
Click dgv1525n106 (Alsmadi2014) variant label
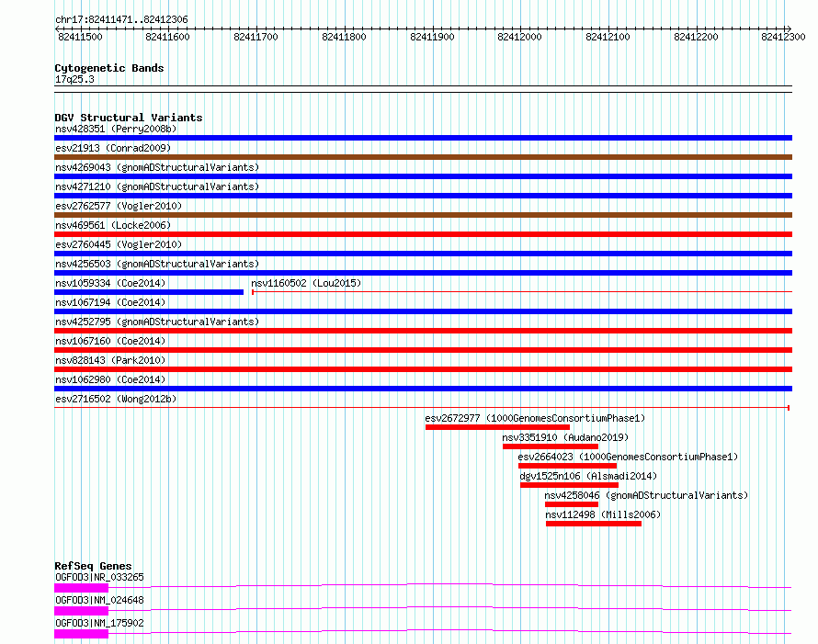click(x=588, y=476)
